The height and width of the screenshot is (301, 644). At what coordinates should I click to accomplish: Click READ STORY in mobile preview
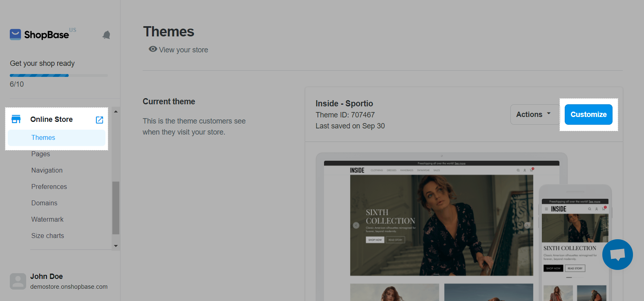coord(575,268)
